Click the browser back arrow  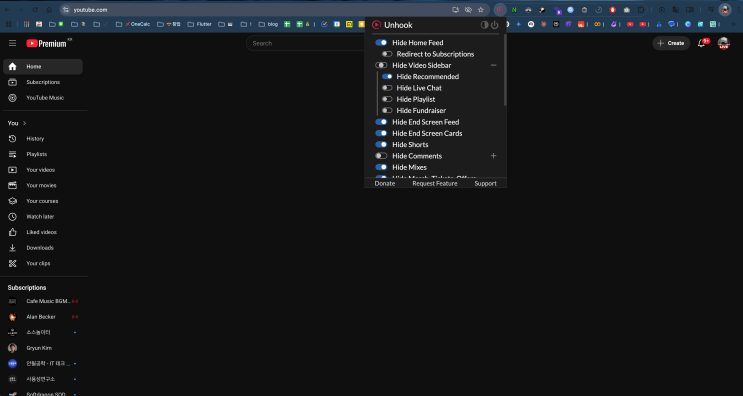(x=7, y=9)
